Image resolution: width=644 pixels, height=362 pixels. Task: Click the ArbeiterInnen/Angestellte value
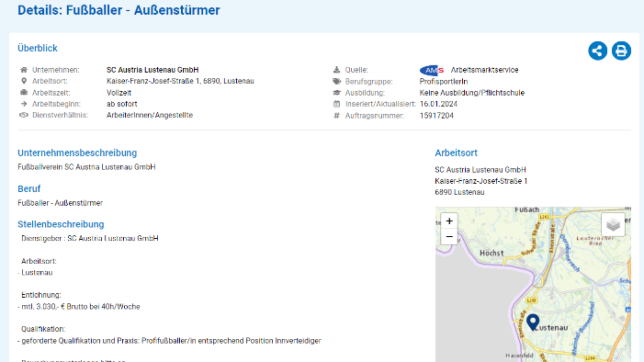[x=150, y=115]
